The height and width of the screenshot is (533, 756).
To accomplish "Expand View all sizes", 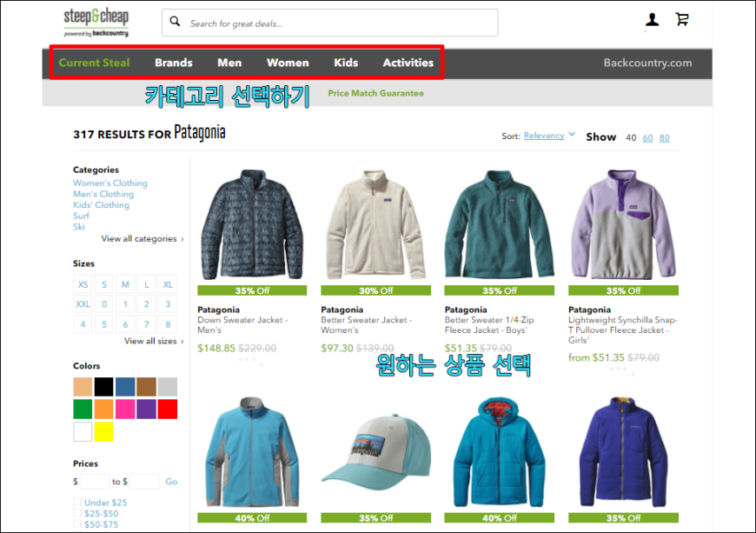I will 154,341.
